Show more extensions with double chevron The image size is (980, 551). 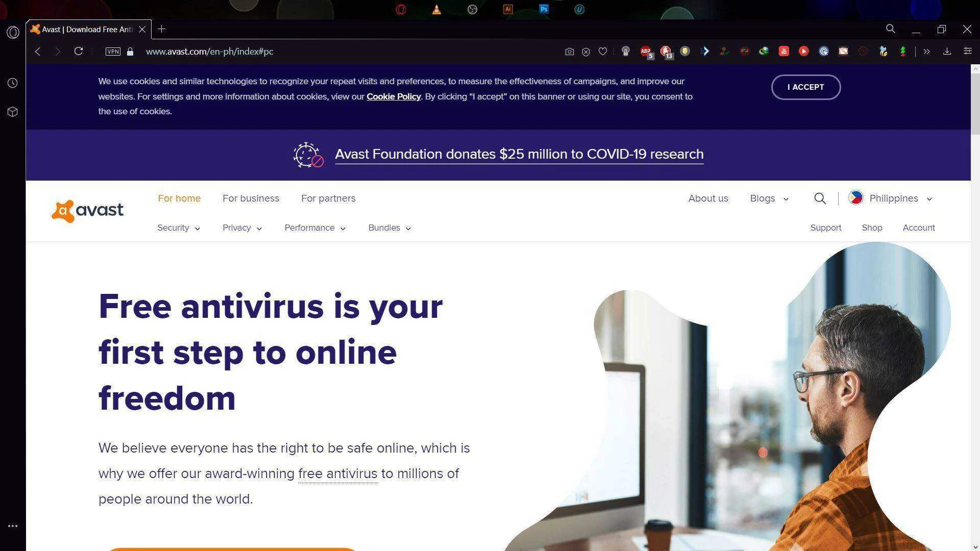point(927,52)
